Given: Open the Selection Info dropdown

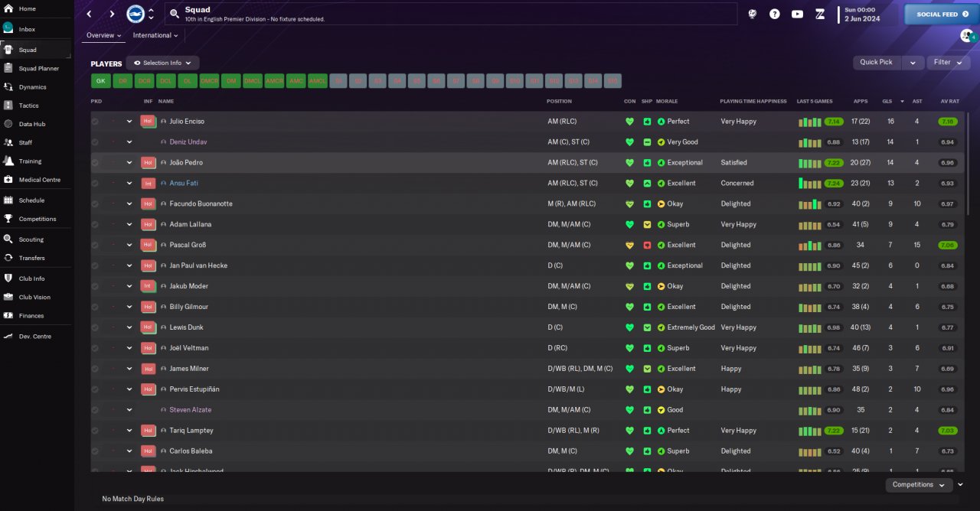Looking at the screenshot, I should click(x=163, y=63).
